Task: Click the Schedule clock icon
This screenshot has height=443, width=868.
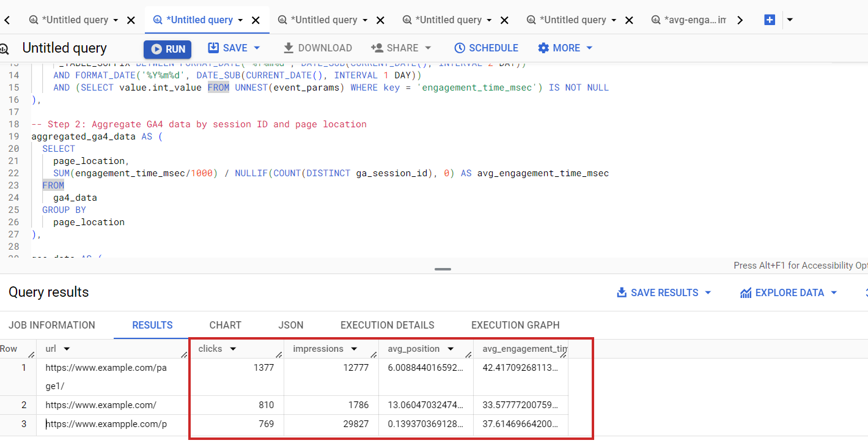Action: tap(458, 48)
